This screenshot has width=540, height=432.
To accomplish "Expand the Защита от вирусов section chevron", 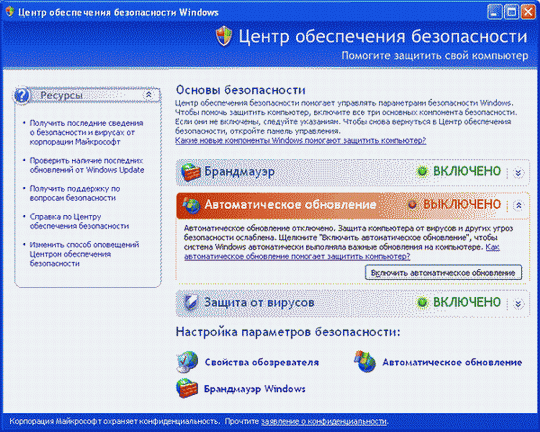I will point(518,304).
